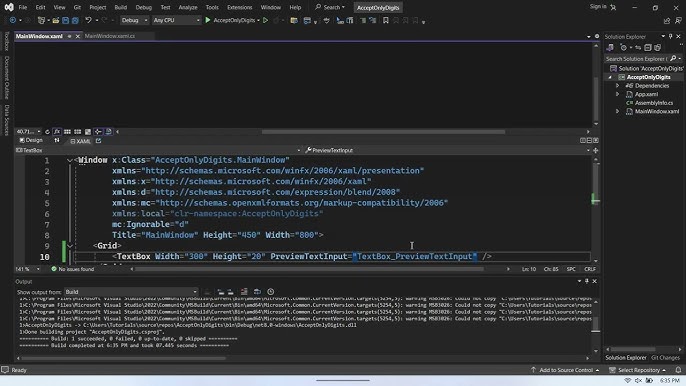Expand the Dependencies node
The width and height of the screenshot is (686, 386).
tap(618, 86)
